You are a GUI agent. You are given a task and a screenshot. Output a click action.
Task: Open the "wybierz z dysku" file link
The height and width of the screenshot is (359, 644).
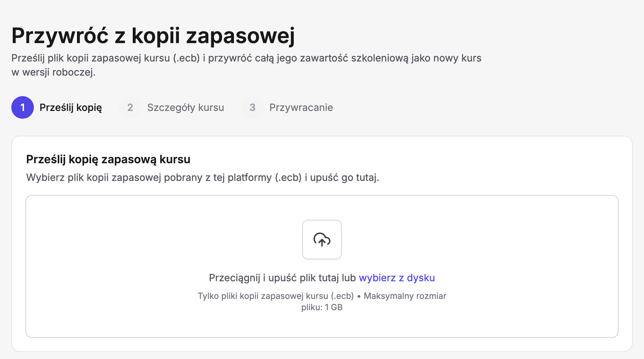[397, 278]
